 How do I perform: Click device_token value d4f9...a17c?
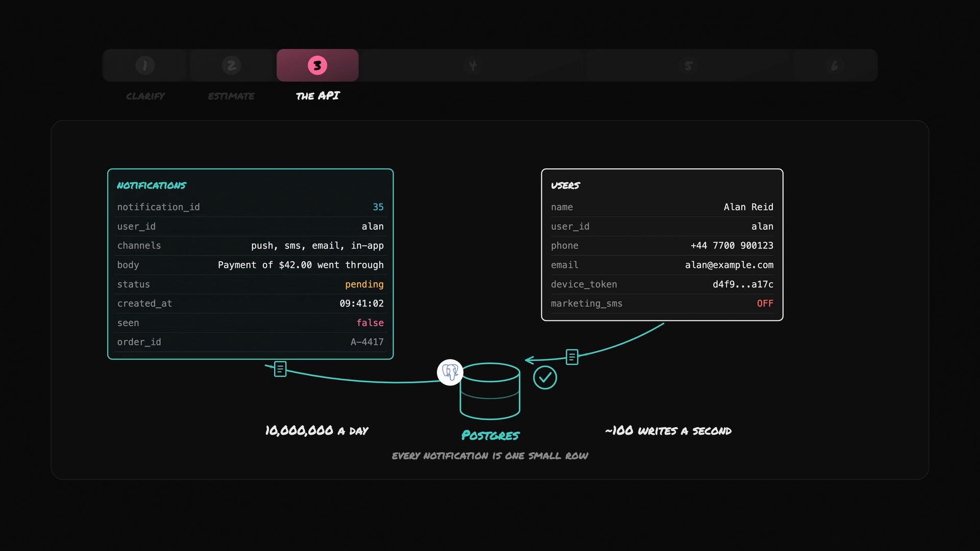[743, 284]
